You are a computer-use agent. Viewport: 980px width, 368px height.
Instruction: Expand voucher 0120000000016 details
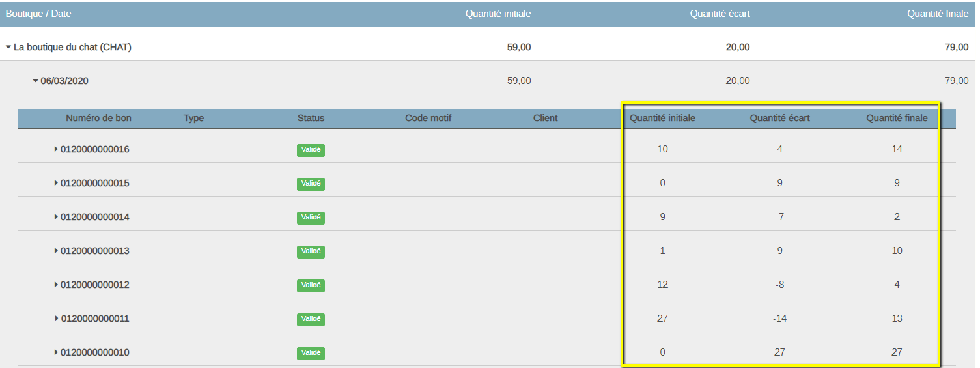pyautogui.click(x=56, y=149)
